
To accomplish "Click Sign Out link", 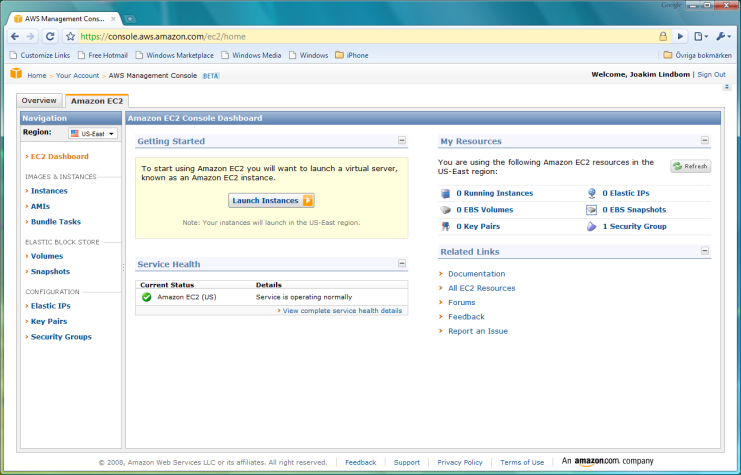I will 711,75.
